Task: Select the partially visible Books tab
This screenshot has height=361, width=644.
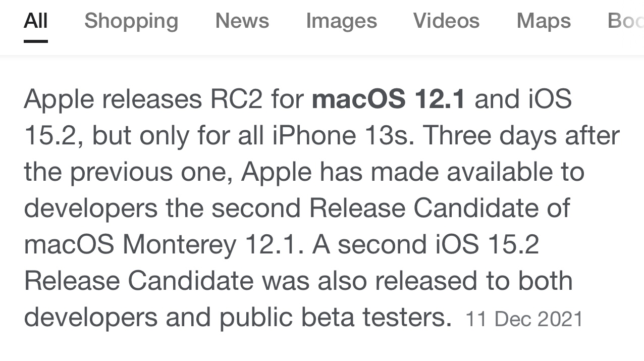Action: (626, 21)
